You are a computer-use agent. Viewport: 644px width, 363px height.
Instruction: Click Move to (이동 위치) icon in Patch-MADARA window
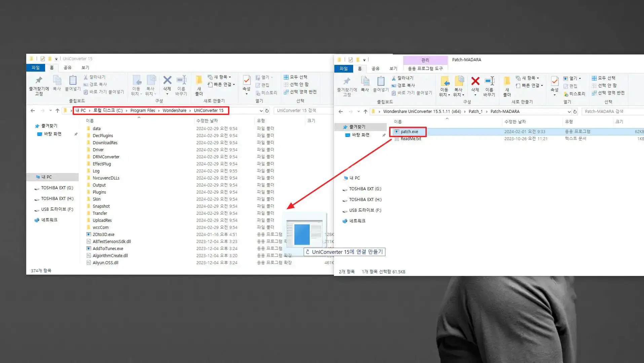click(445, 81)
